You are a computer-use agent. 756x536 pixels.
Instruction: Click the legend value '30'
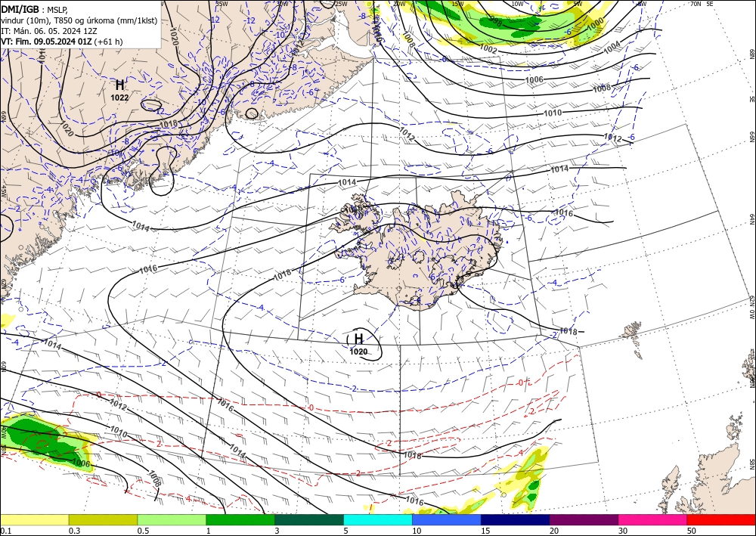[622, 531]
